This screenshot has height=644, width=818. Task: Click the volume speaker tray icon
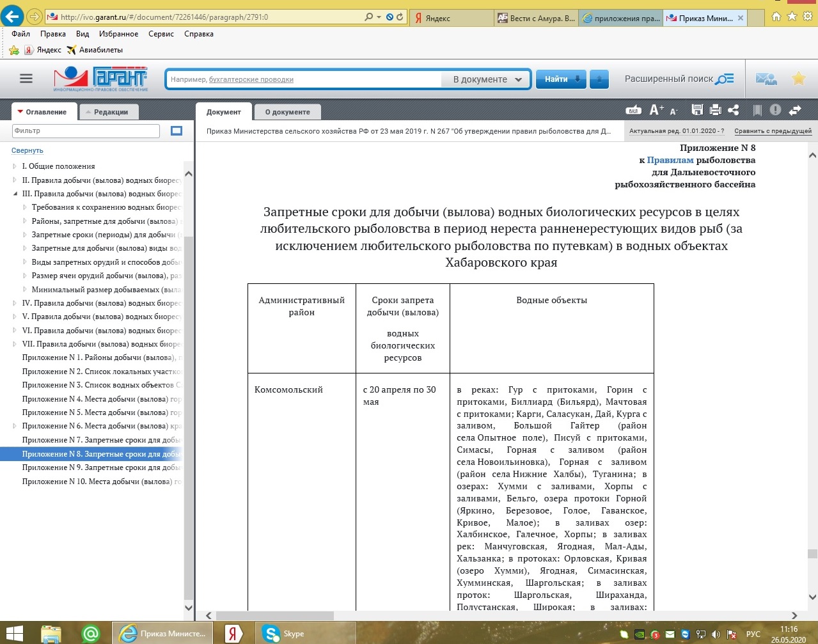click(715, 635)
